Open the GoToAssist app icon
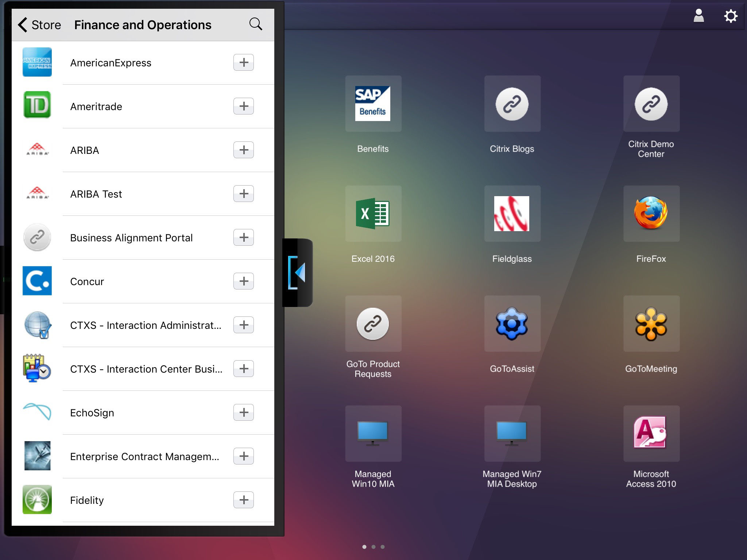747x560 pixels. [x=512, y=324]
